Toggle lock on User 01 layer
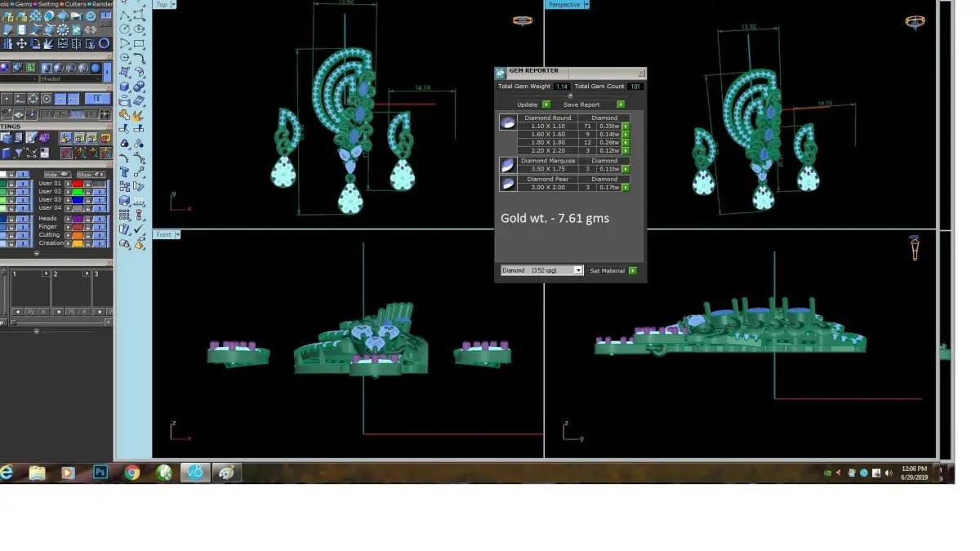The image size is (980, 551). pos(88,184)
